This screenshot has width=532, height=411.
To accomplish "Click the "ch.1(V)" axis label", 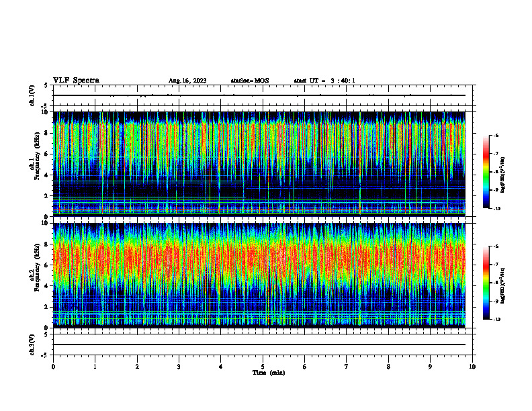I will click(x=32, y=95).
